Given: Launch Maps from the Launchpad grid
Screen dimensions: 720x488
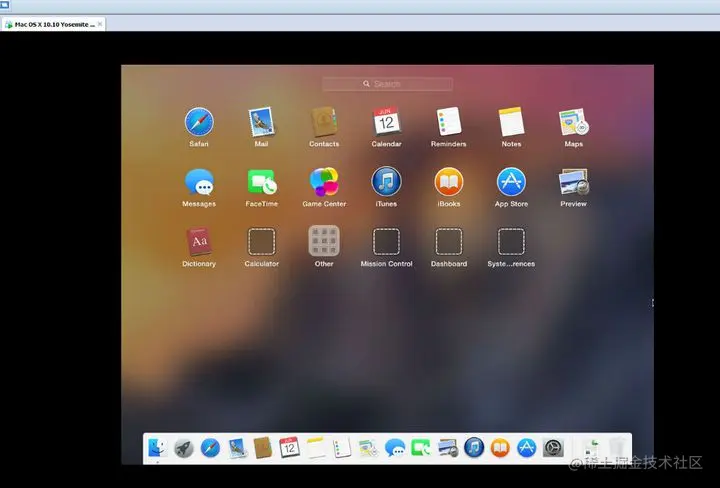Looking at the screenshot, I should 574,122.
